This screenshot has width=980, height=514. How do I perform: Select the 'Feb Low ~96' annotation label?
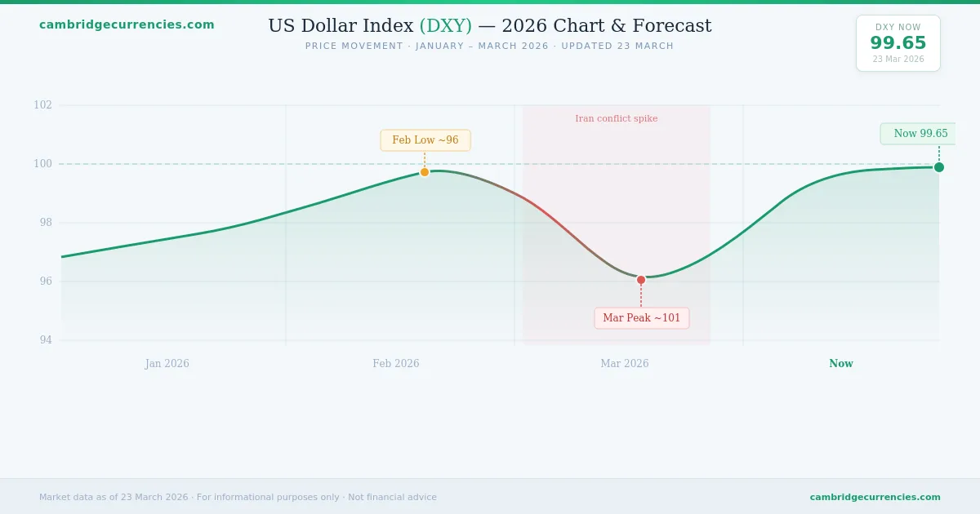[425, 140]
